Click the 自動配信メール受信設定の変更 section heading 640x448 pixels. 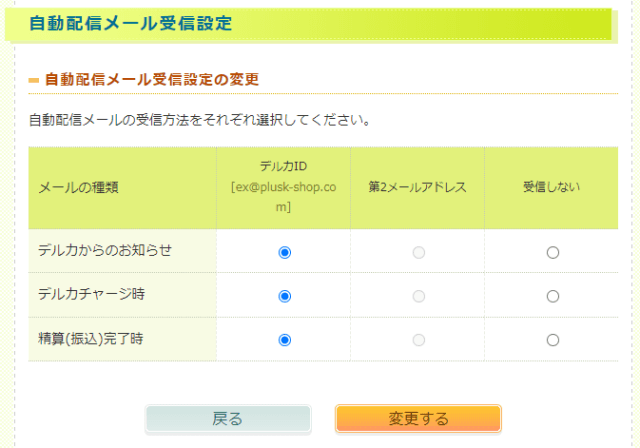[x=152, y=79]
